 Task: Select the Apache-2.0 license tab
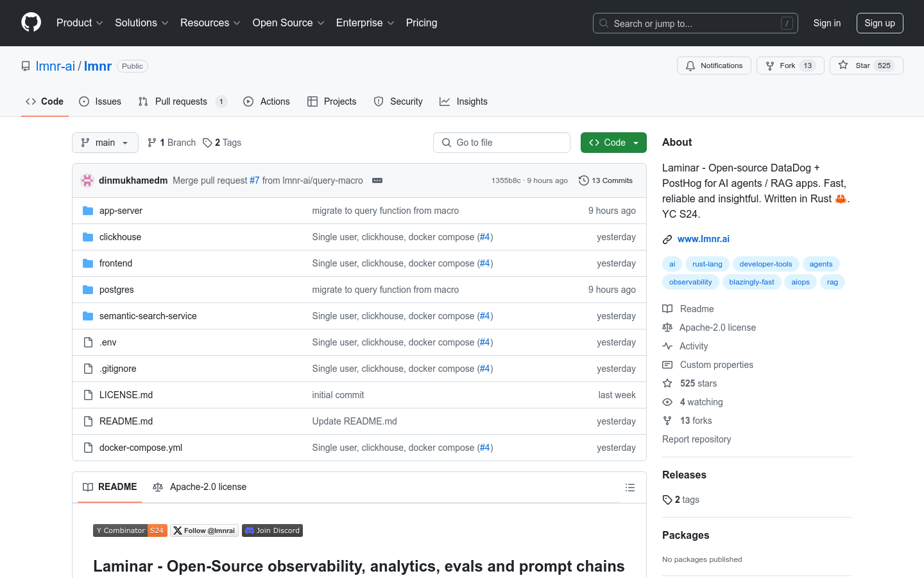click(200, 487)
